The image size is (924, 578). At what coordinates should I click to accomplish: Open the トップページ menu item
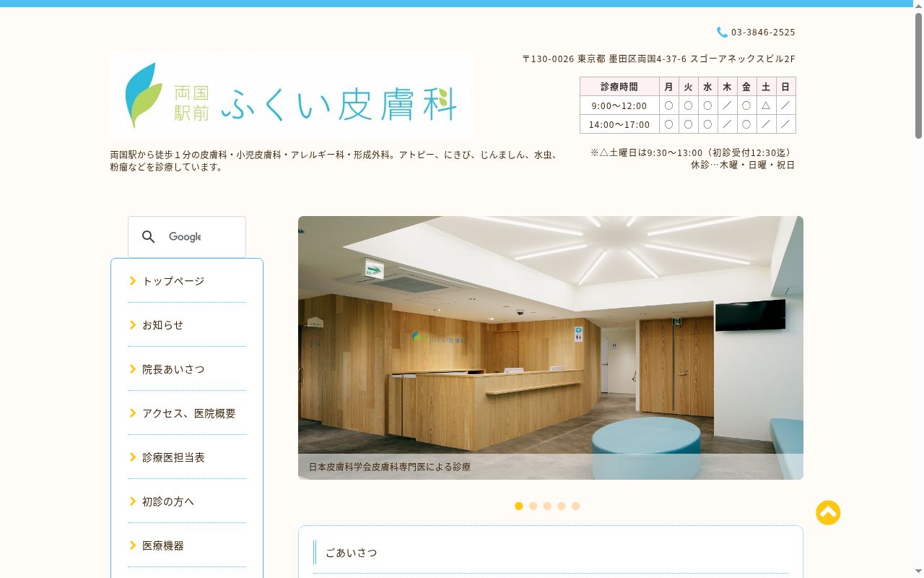pos(187,281)
